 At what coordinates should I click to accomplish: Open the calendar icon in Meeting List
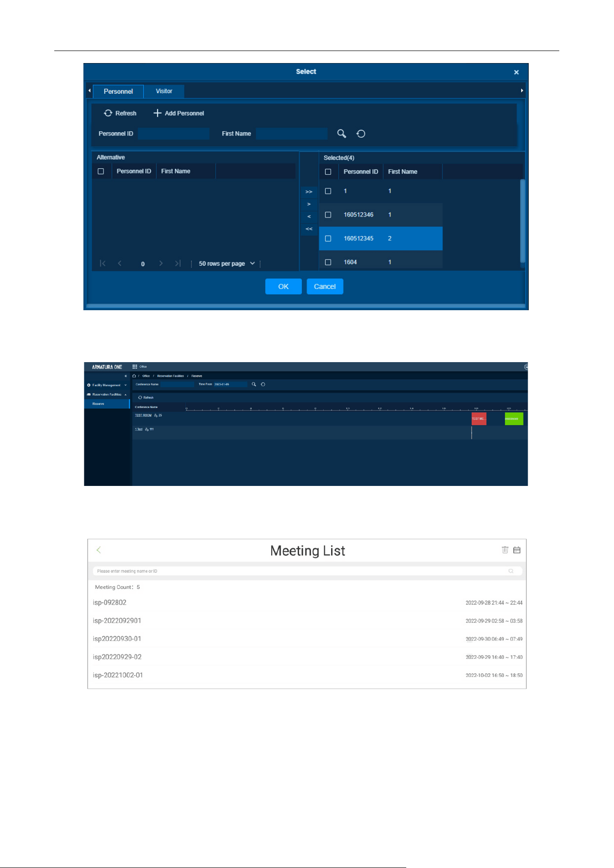[517, 550]
